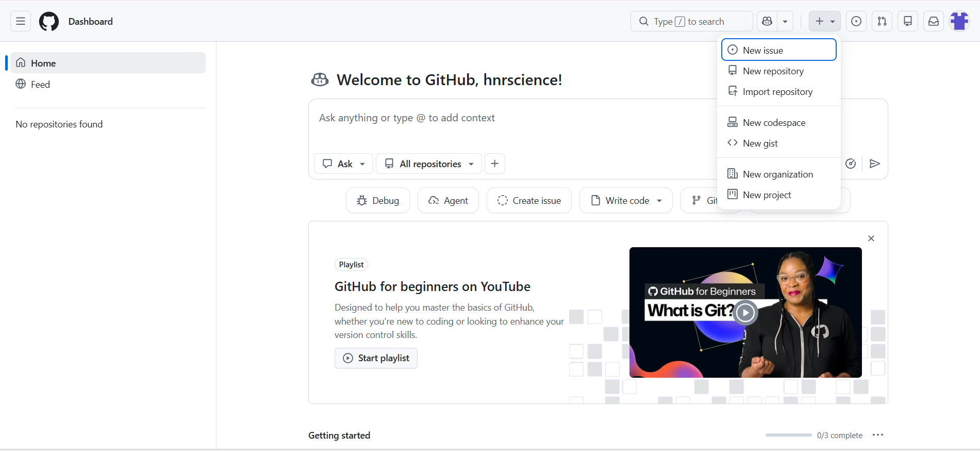Open Repositories icon in header
The image size is (980, 451).
pos(908,21)
